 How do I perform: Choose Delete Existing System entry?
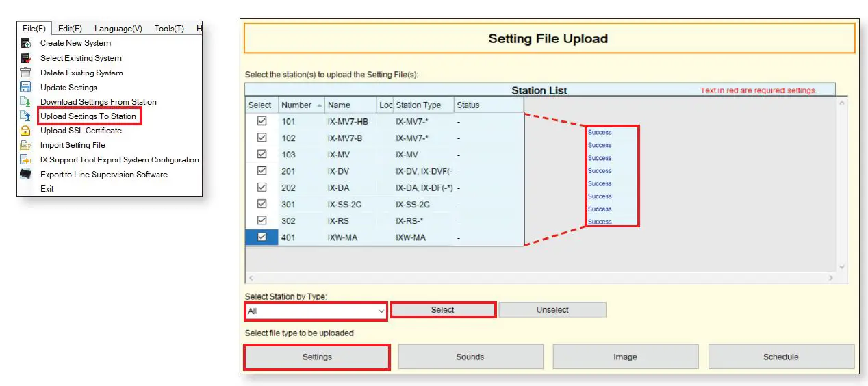(x=81, y=73)
